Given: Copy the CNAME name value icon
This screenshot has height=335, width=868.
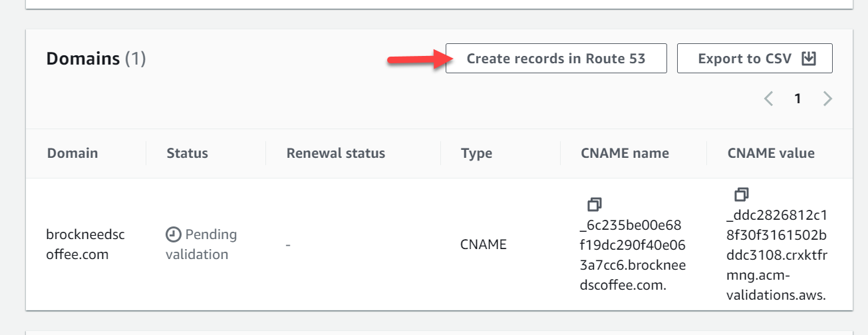Looking at the screenshot, I should coord(595,204).
